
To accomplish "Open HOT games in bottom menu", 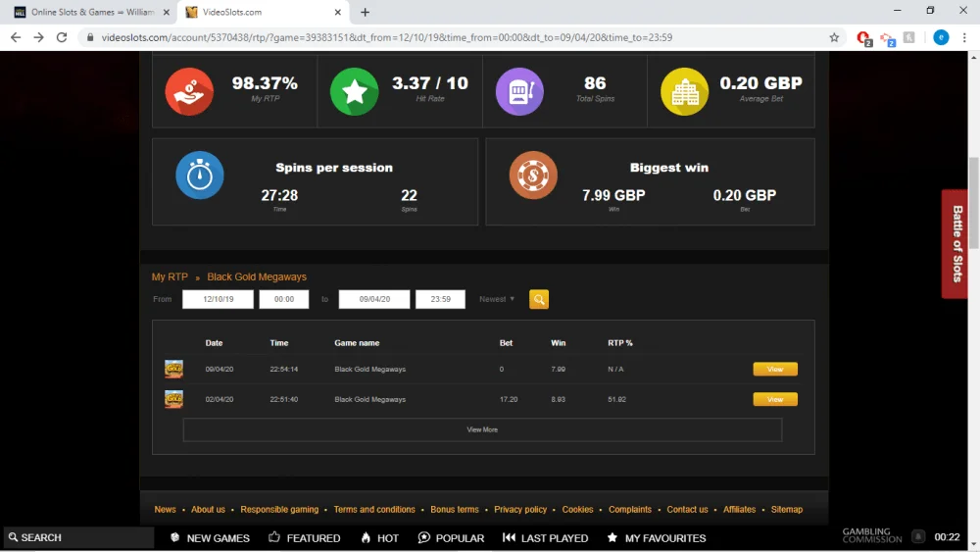I will click(x=380, y=537).
